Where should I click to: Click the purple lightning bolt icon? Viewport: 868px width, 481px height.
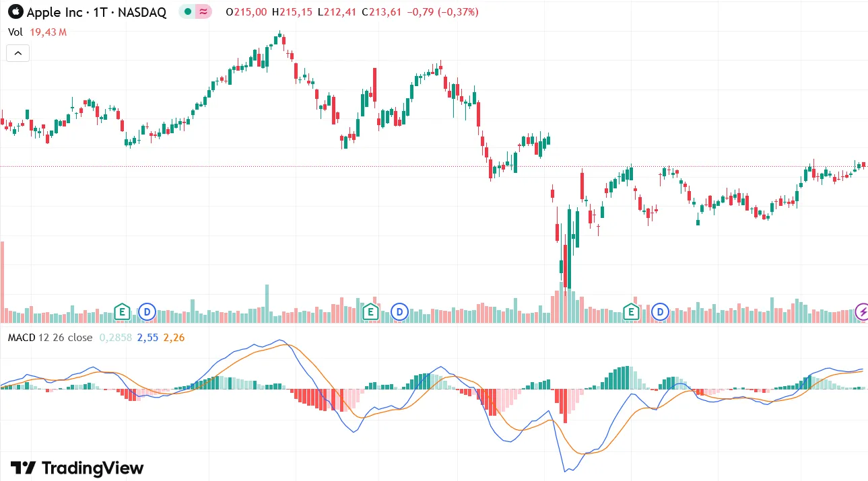pyautogui.click(x=862, y=311)
